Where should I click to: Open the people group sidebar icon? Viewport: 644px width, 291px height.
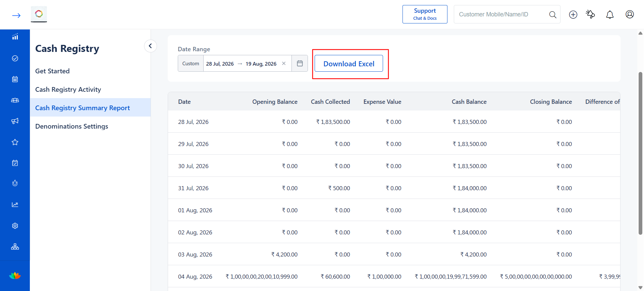(x=15, y=100)
